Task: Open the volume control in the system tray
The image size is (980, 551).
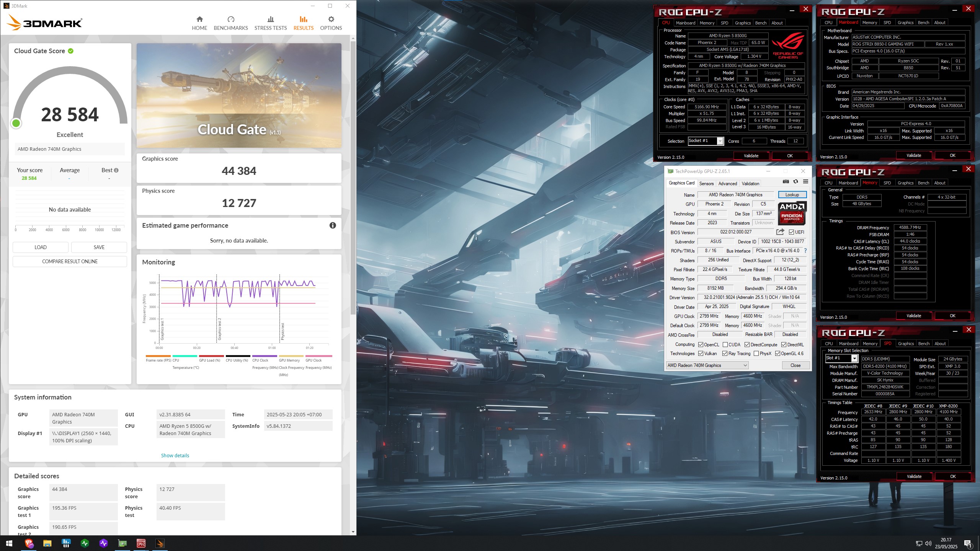Action: [928, 543]
